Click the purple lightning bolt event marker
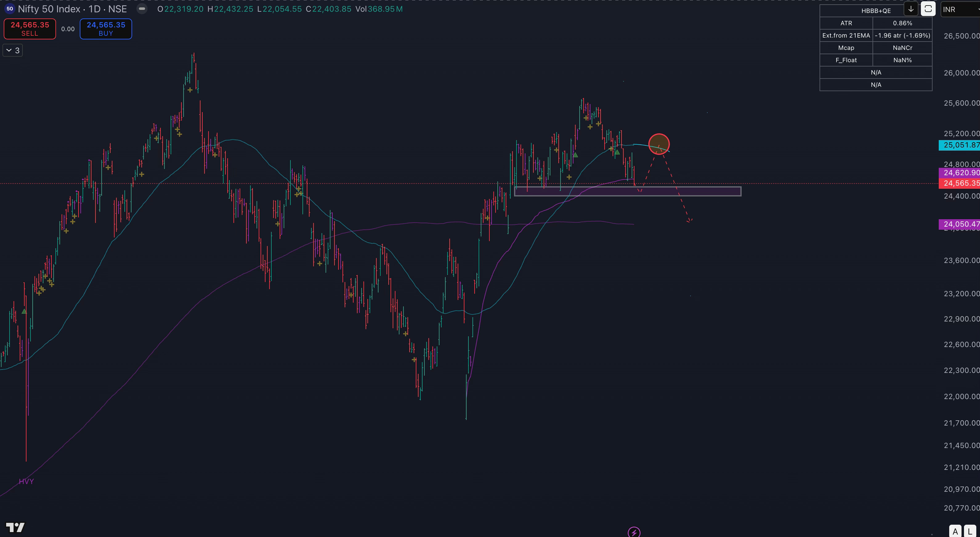The image size is (980, 537). [x=634, y=532]
